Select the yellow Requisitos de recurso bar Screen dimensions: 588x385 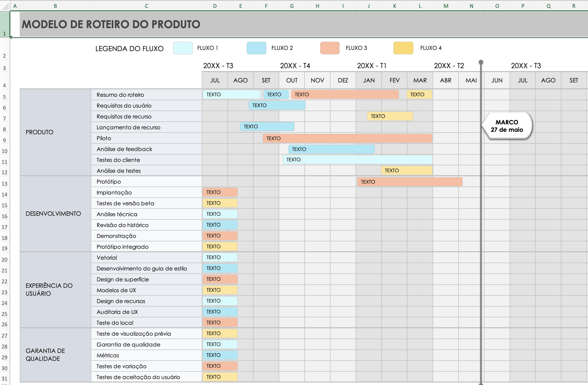point(390,116)
